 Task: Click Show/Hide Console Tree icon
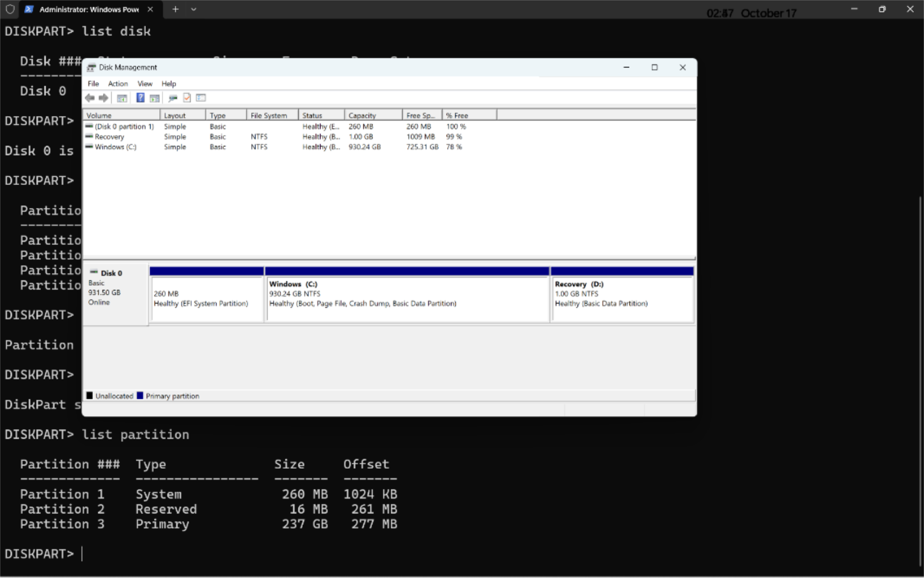(x=122, y=98)
